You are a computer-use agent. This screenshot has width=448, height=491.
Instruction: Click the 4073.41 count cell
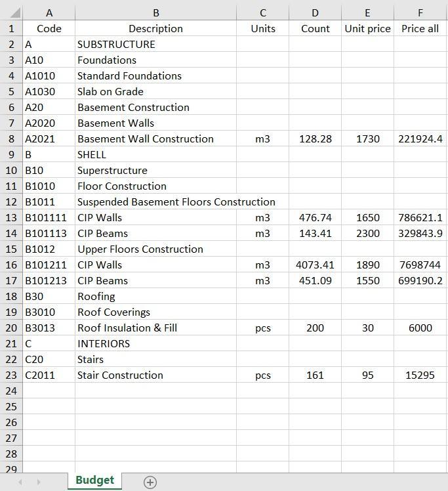tap(315, 265)
